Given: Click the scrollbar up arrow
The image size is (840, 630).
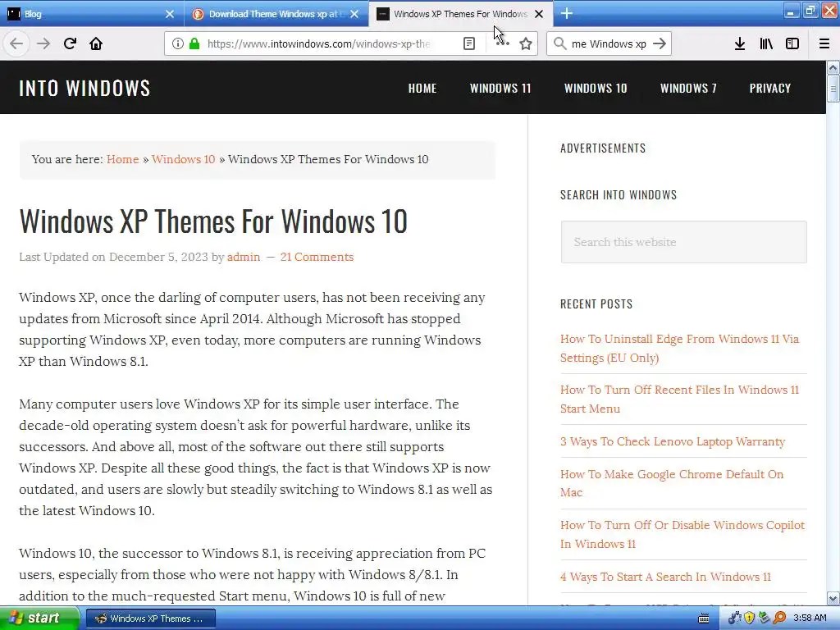Looking at the screenshot, I should [833, 67].
